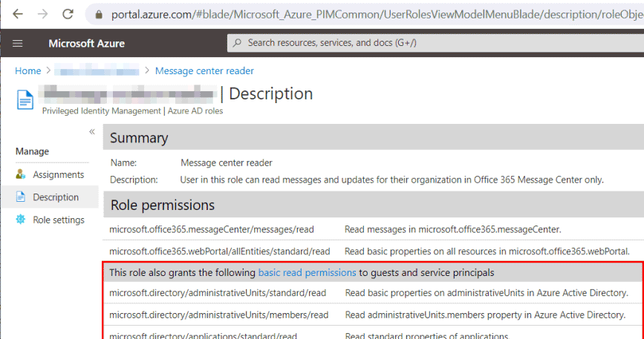Click the Description blade title
Viewport: 644px width, 339px height.
(x=270, y=94)
